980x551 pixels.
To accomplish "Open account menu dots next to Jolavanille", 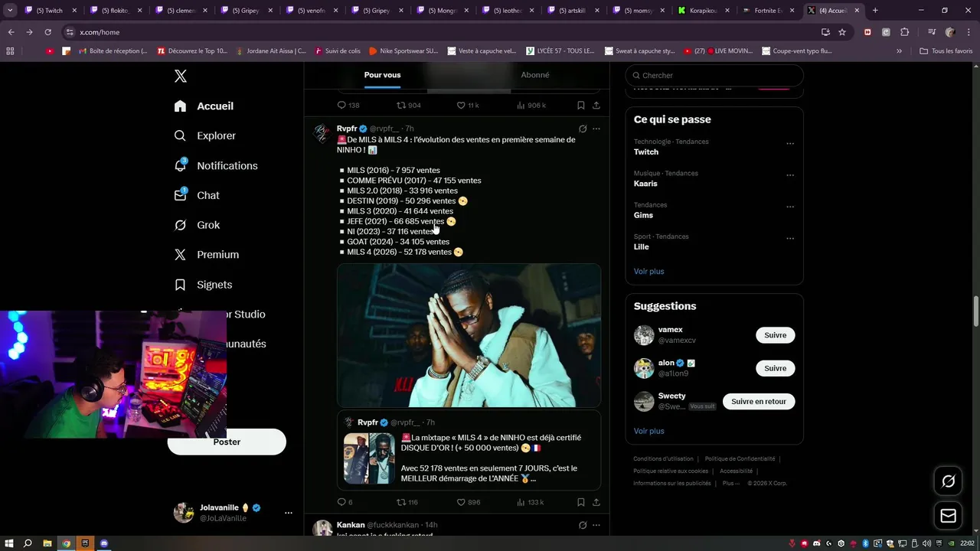I will click(x=289, y=513).
